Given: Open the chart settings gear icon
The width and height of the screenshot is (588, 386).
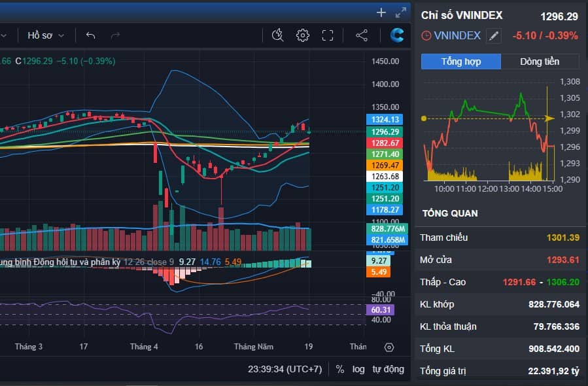Looking at the screenshot, I should [x=302, y=35].
